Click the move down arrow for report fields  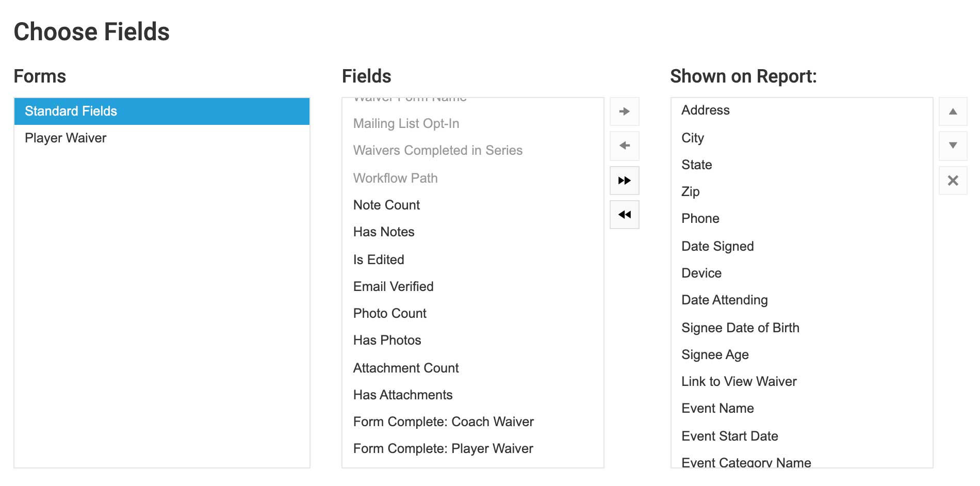click(x=953, y=145)
